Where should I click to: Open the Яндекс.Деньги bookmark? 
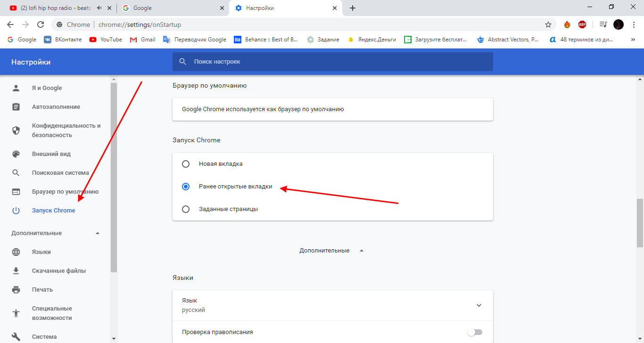372,40
